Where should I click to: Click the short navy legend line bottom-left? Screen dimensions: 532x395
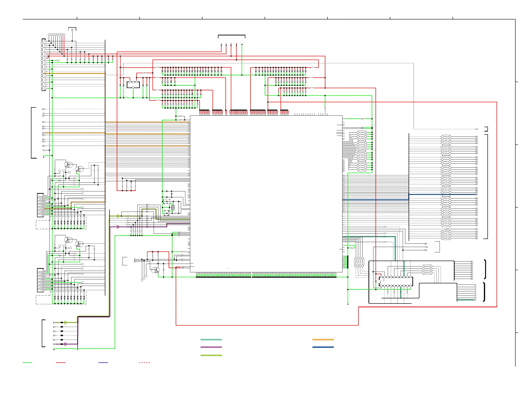point(103,363)
